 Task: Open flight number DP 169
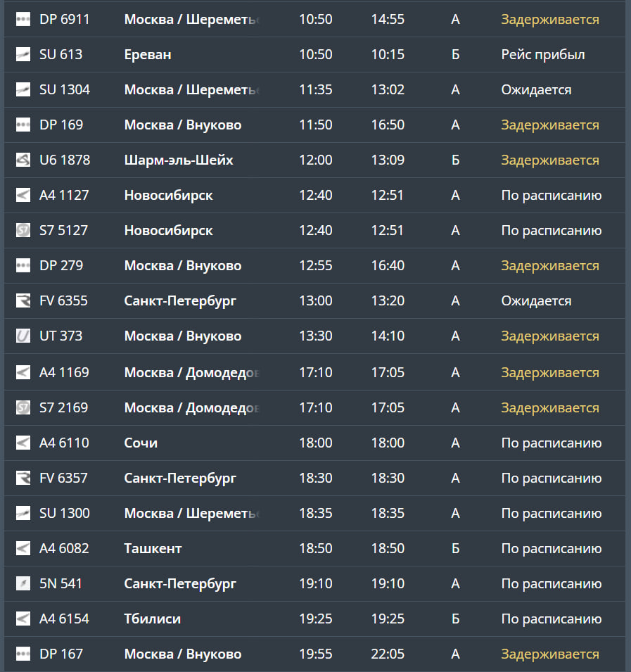coord(61,125)
